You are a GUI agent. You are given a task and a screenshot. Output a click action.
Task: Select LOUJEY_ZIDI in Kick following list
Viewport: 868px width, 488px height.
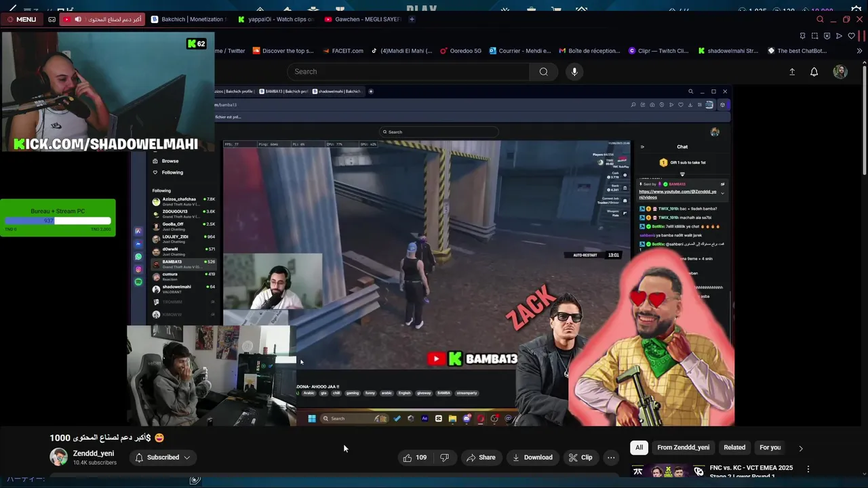click(x=183, y=239)
